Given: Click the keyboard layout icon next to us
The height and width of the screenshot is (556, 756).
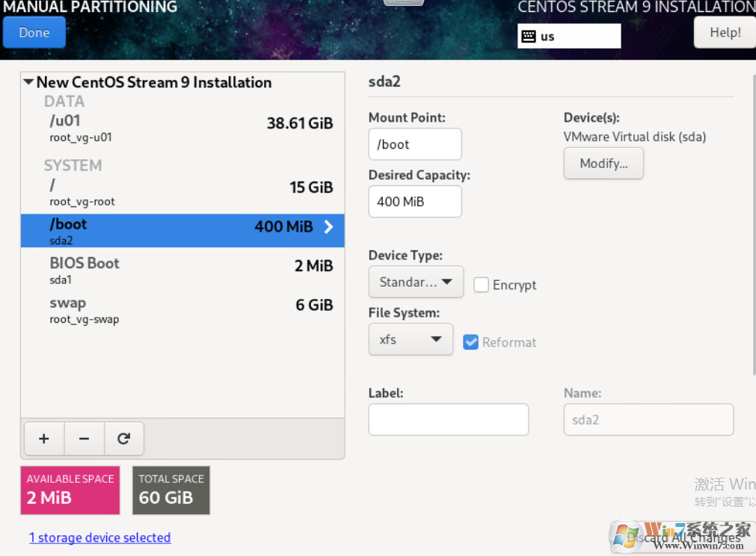Looking at the screenshot, I should (x=529, y=36).
